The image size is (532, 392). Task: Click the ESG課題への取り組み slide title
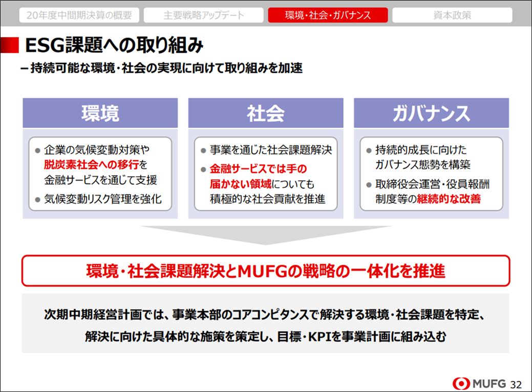(x=114, y=45)
